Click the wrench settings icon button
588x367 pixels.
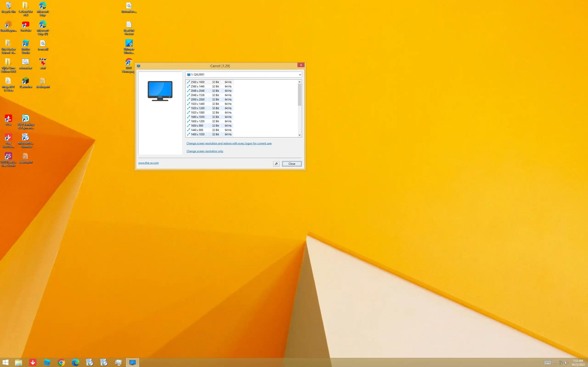click(x=276, y=164)
